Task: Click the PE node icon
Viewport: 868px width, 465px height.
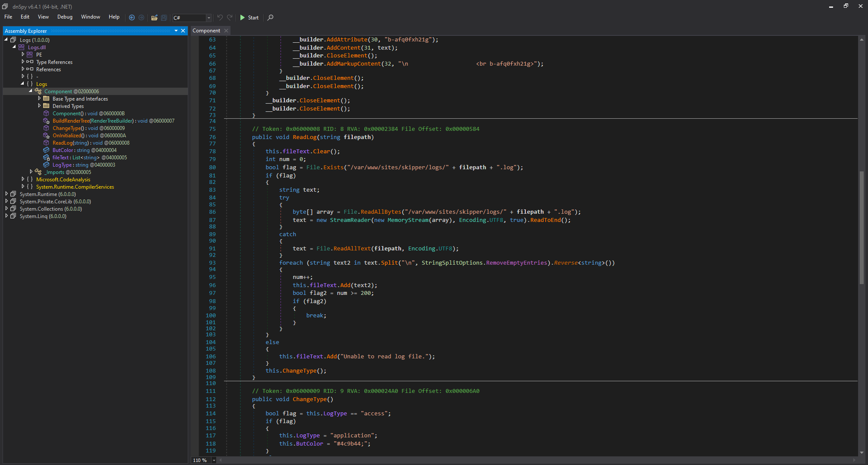Action: tap(30, 54)
